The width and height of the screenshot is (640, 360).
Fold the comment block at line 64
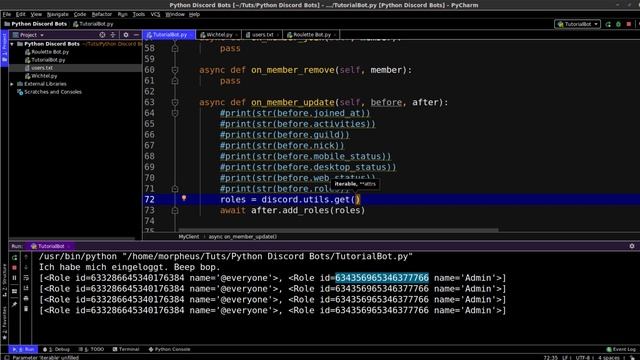[175, 113]
